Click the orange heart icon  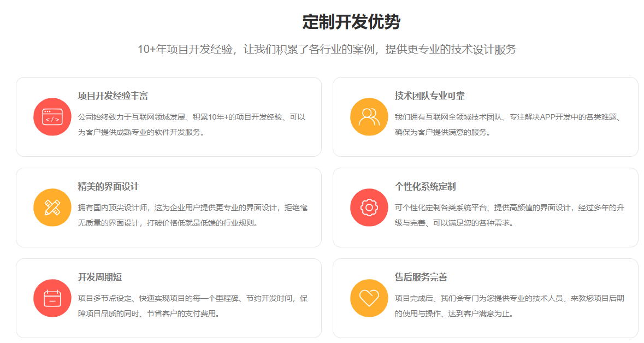click(369, 298)
